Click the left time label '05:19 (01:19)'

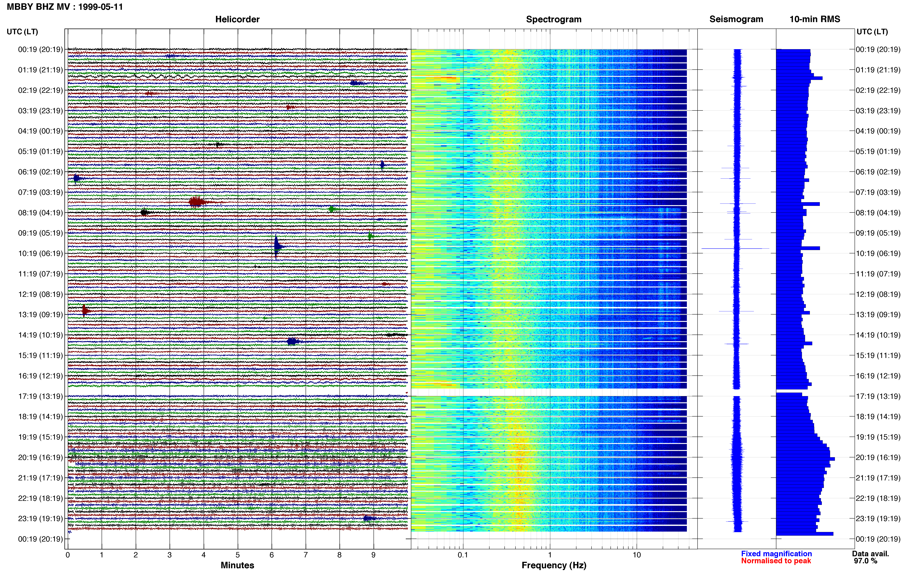click(41, 151)
